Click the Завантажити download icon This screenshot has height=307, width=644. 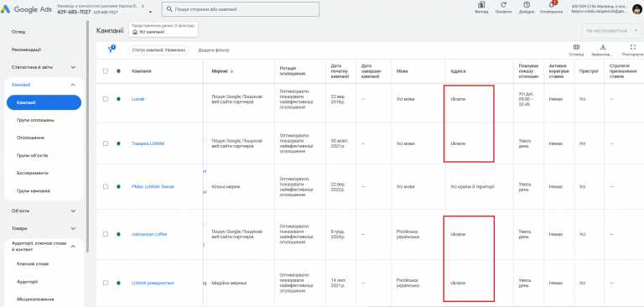pyautogui.click(x=603, y=47)
